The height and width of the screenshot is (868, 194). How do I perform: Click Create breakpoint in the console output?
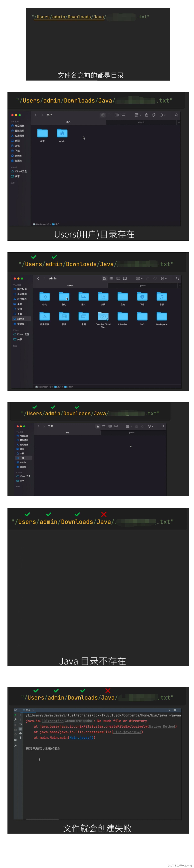click(78, 721)
